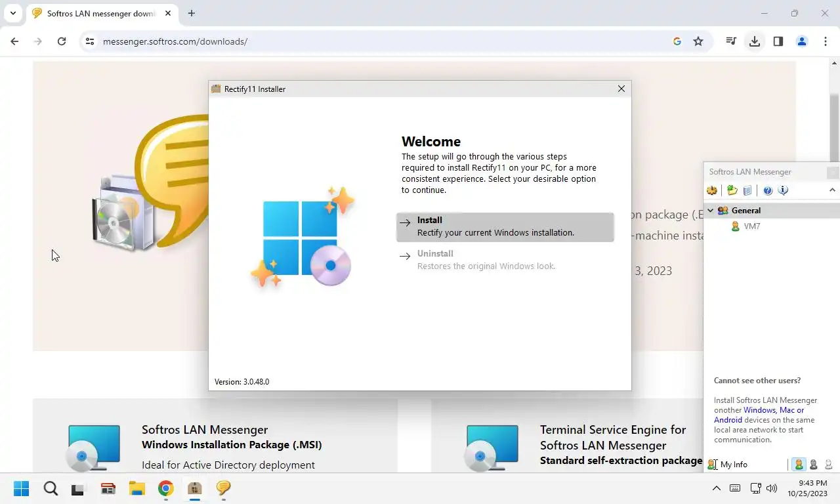The image size is (840, 504).
Task: Click Google icon in address bar
Action: 677,41
